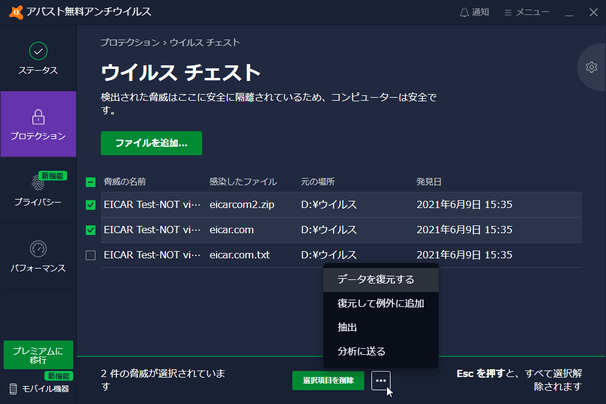Click the 通知 bell icon
606x404 pixels.
pyautogui.click(x=464, y=13)
